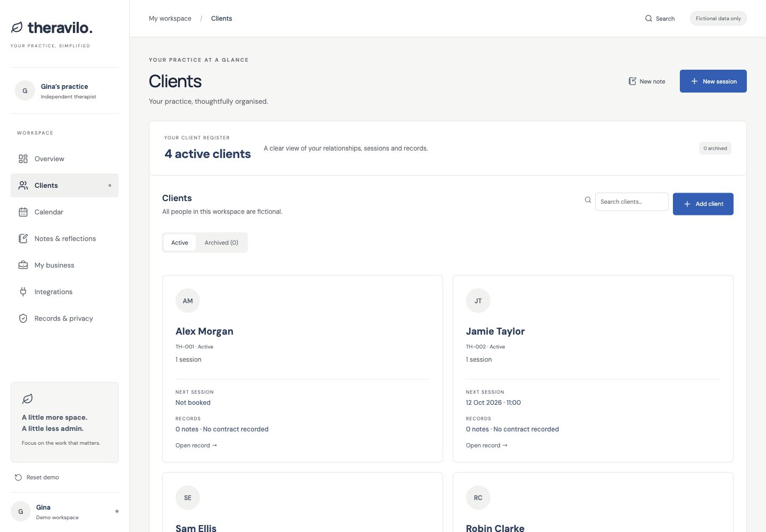Open My business in the sidebar
766x532 pixels.
[x=64, y=265]
